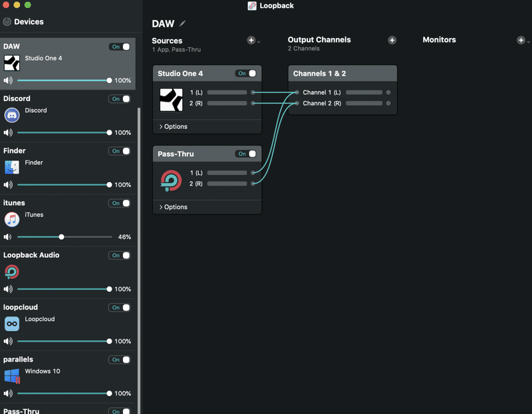Click the Output Channels heading
The width and height of the screenshot is (532, 414).
pos(319,40)
